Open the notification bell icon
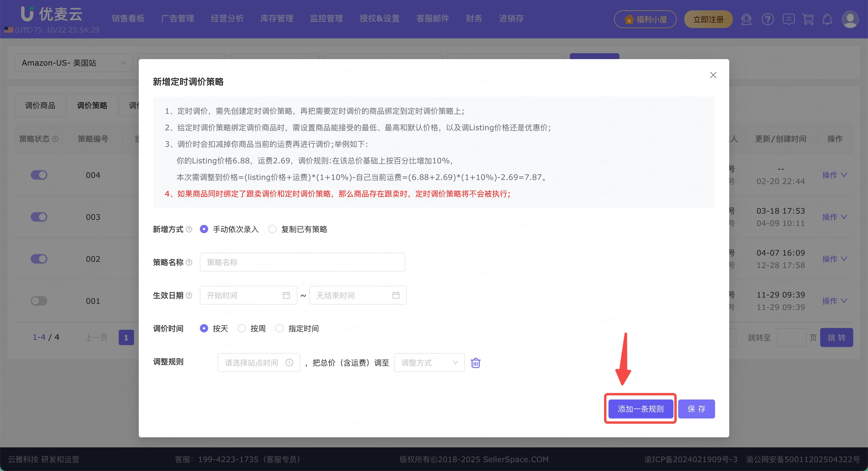Image resolution: width=868 pixels, height=471 pixels. (x=827, y=19)
